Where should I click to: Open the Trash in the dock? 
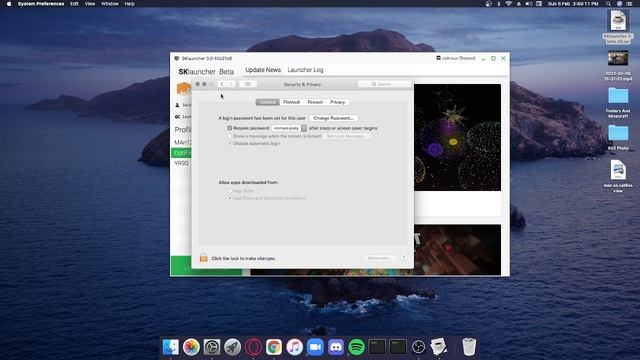click(469, 347)
